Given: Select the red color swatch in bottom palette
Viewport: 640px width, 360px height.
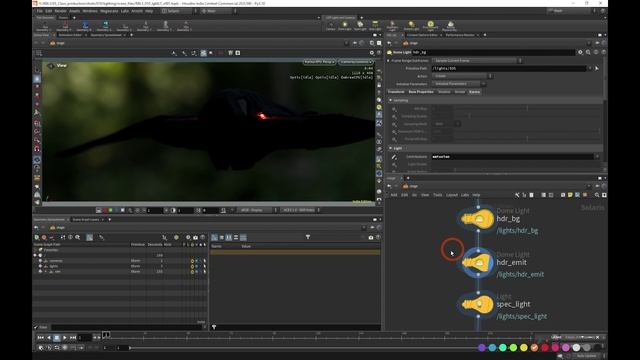Looking at the screenshot, I should click(x=545, y=348).
